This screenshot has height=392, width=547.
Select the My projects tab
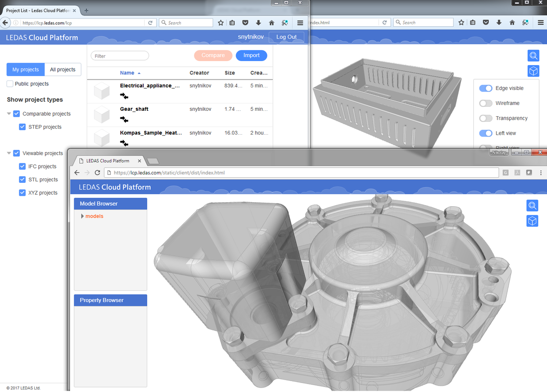[x=25, y=70]
